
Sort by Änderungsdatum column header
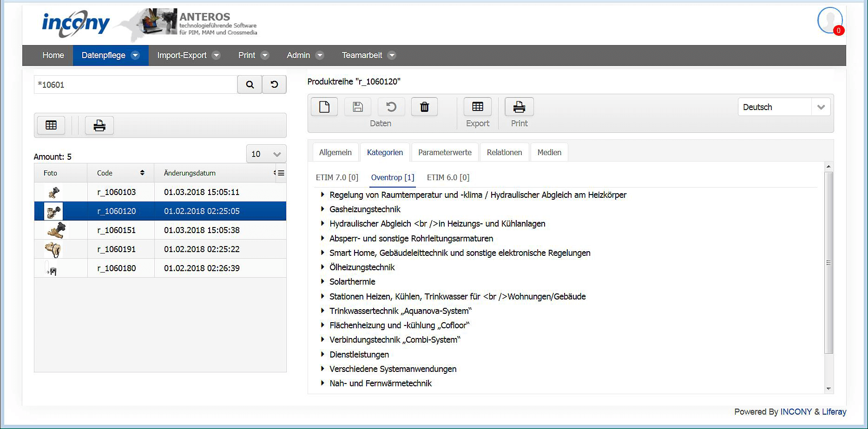tap(190, 173)
